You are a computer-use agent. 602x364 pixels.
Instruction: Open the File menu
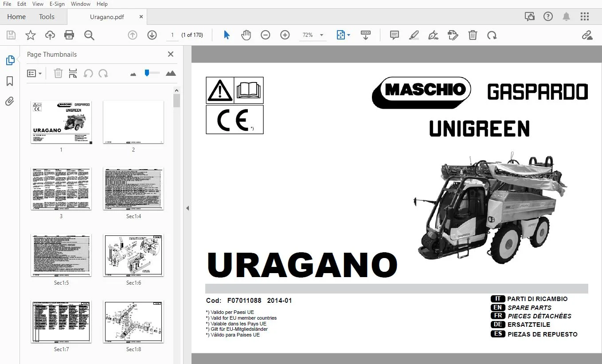tap(7, 4)
